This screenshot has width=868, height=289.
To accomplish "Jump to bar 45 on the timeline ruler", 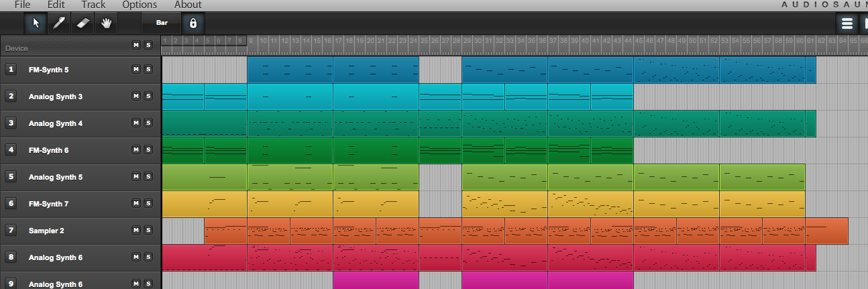I will click(x=639, y=42).
